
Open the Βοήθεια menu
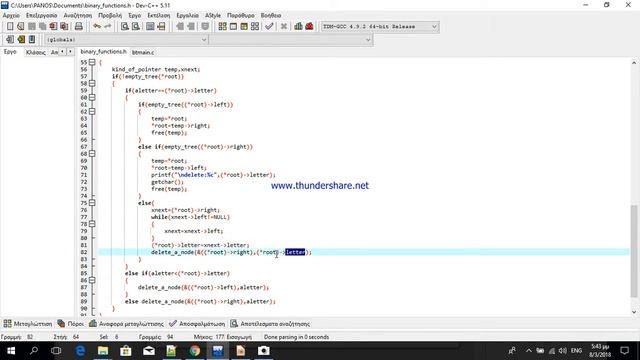(271, 16)
